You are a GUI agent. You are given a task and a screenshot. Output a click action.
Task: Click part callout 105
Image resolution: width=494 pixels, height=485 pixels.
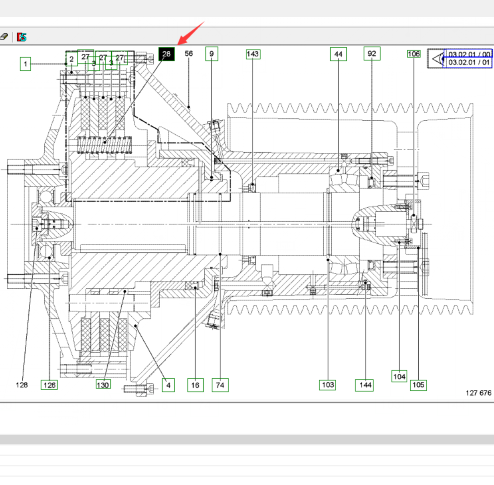[418, 385]
